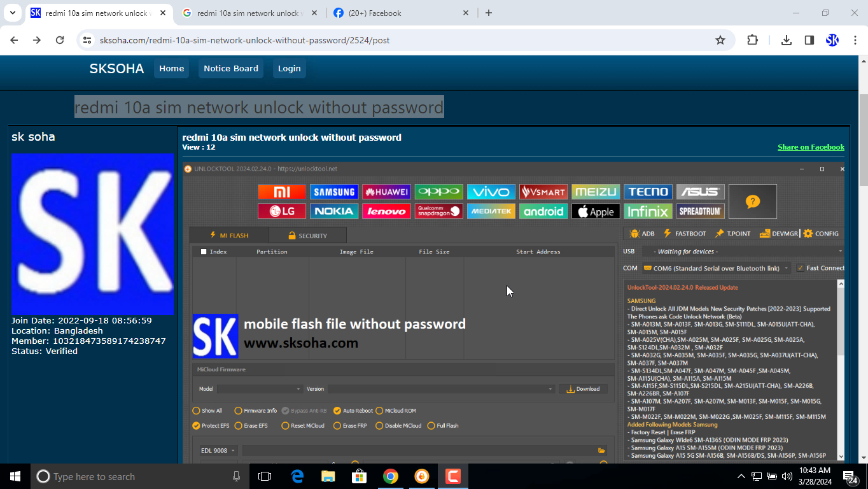Open the browser Extensions puzzle icon

752,40
